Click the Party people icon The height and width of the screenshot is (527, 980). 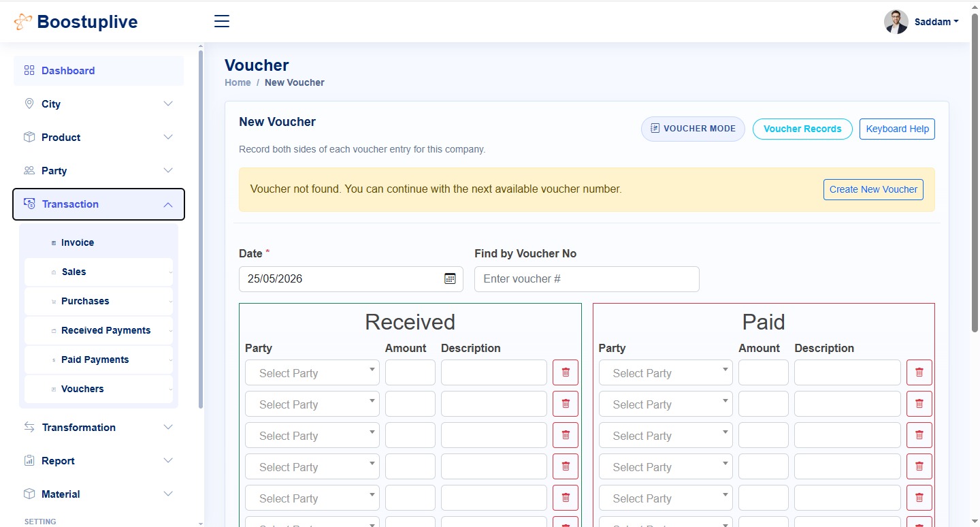tap(29, 170)
